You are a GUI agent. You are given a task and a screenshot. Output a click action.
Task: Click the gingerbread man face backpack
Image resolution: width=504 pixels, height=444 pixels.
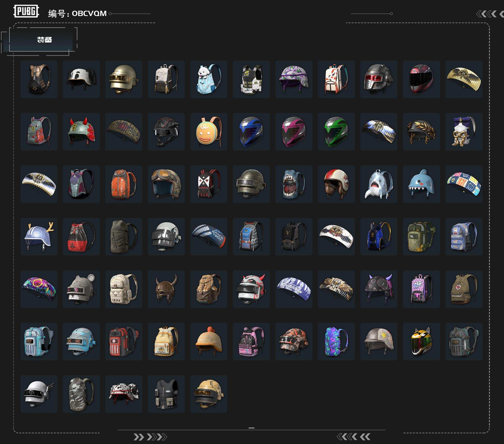209,132
